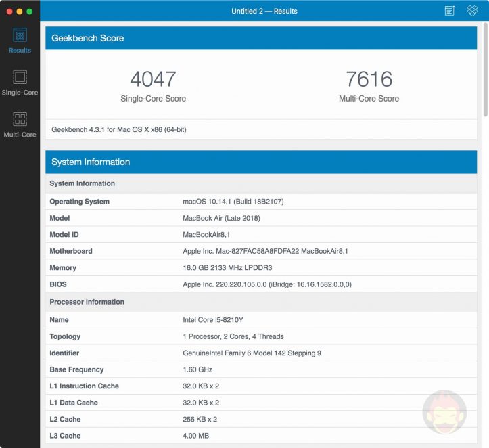Click the window title Untitled 2 — Results

coord(264,12)
